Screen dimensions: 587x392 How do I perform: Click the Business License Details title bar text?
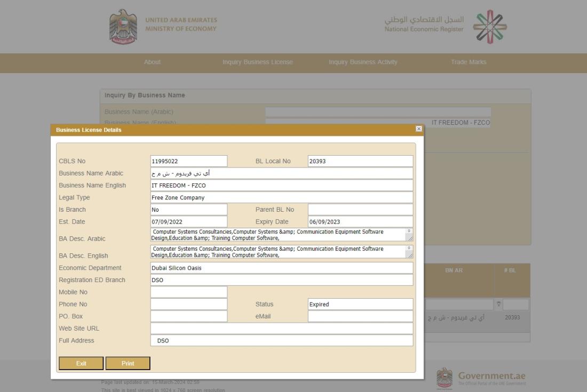click(x=89, y=130)
